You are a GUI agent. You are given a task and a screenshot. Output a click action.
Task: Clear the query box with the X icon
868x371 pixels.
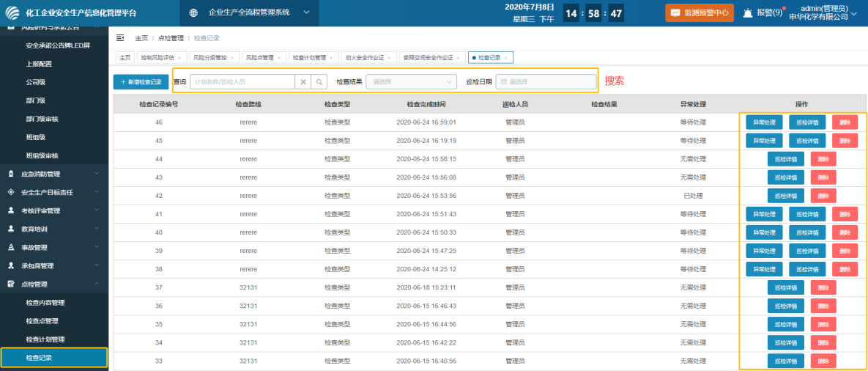click(x=303, y=82)
